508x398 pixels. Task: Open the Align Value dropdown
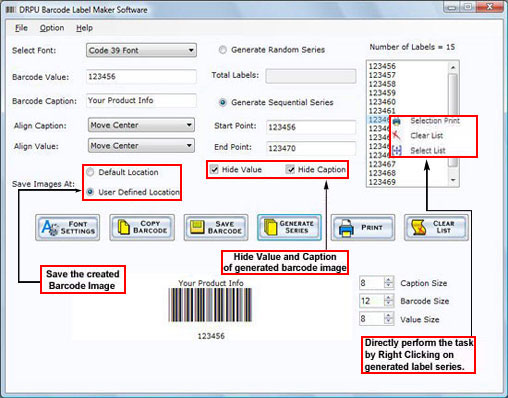(x=141, y=146)
